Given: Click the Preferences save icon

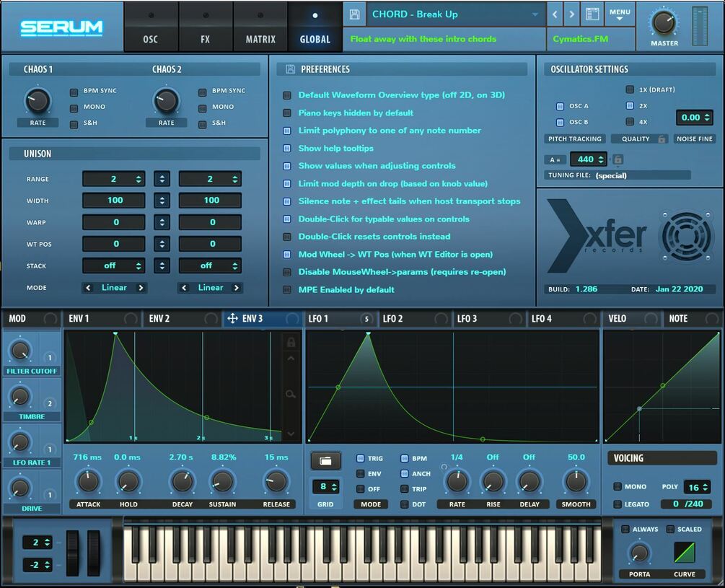Looking at the screenshot, I should pyautogui.click(x=291, y=69).
